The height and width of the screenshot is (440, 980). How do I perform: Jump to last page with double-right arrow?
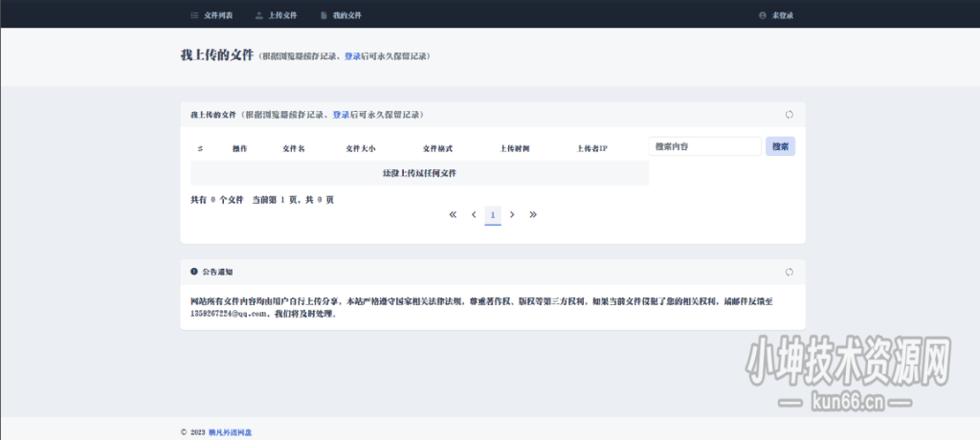[533, 214]
